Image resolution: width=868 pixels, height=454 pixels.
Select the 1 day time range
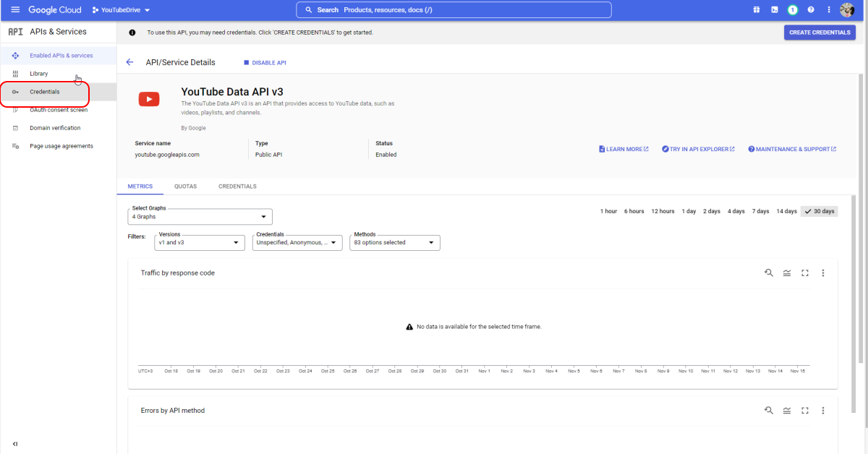point(689,211)
